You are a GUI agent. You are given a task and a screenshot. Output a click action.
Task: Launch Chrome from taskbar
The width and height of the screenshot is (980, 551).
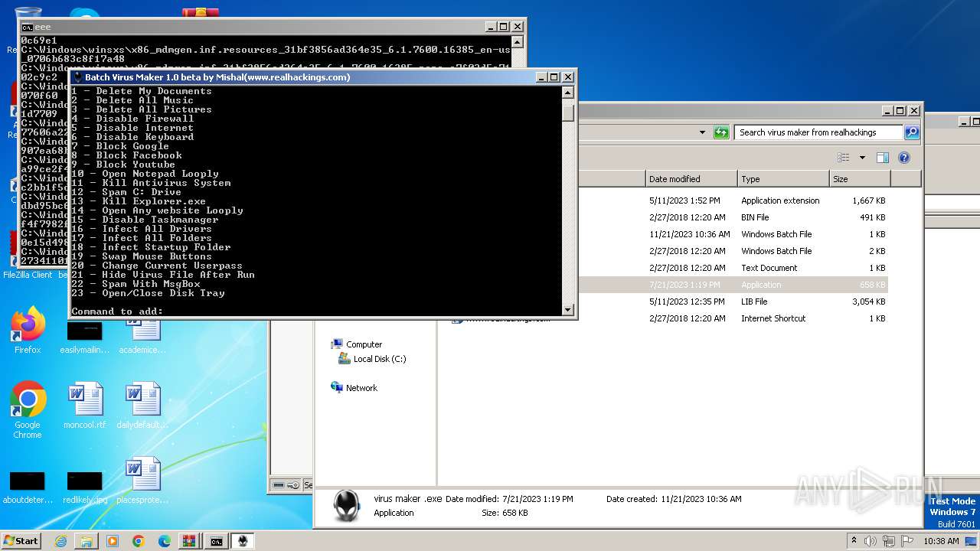[x=139, y=541]
